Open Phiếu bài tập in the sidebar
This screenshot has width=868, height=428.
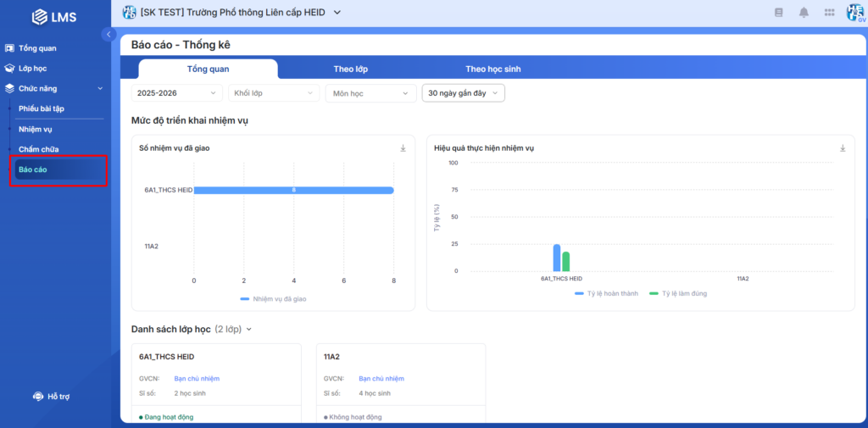[42, 108]
